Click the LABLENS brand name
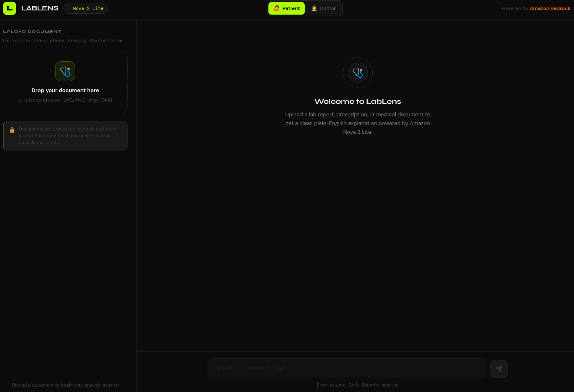The width and height of the screenshot is (574, 392). [40, 8]
